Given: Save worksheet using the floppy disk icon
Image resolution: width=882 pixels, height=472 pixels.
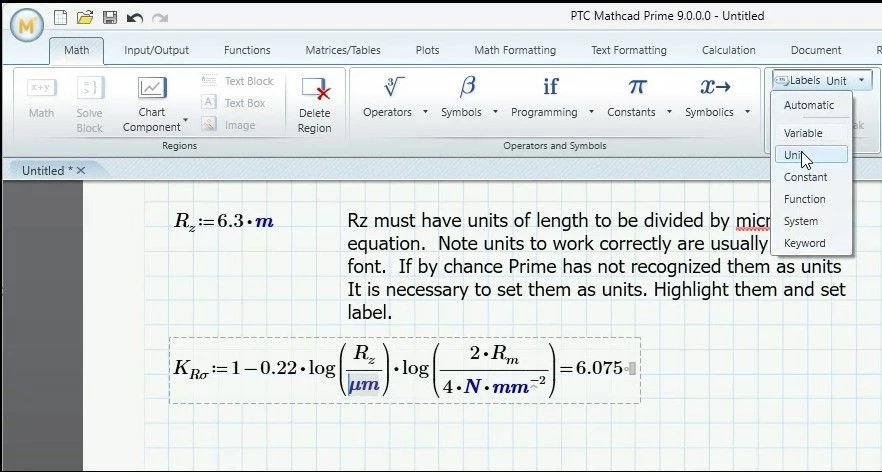Looking at the screenshot, I should [x=110, y=17].
